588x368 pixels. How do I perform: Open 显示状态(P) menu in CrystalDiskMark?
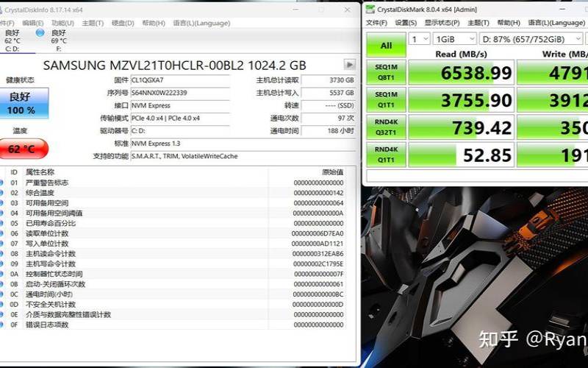pyautogui.click(x=442, y=23)
